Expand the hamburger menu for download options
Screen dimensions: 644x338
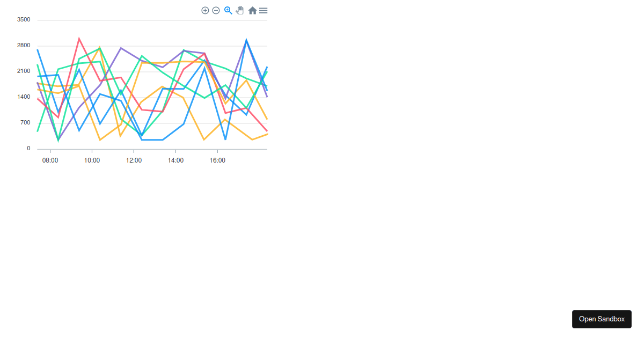[x=263, y=10]
